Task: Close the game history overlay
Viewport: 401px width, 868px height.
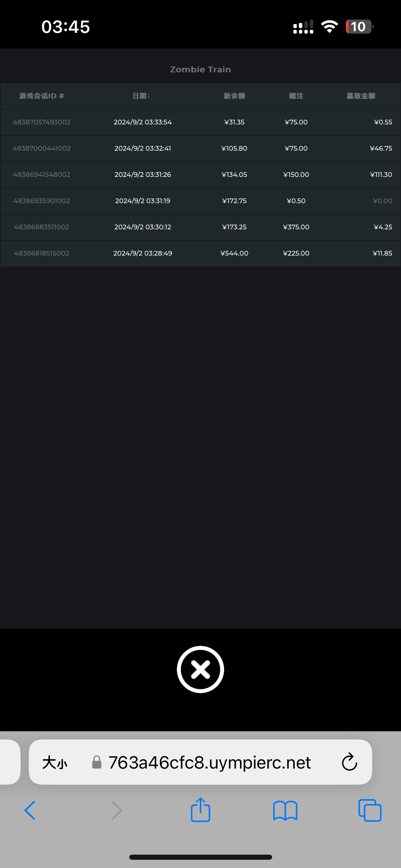Action: tap(200, 670)
